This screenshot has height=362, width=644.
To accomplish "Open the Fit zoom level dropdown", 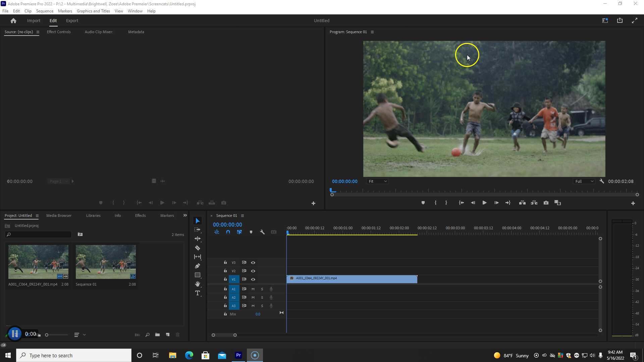I will [x=377, y=181].
